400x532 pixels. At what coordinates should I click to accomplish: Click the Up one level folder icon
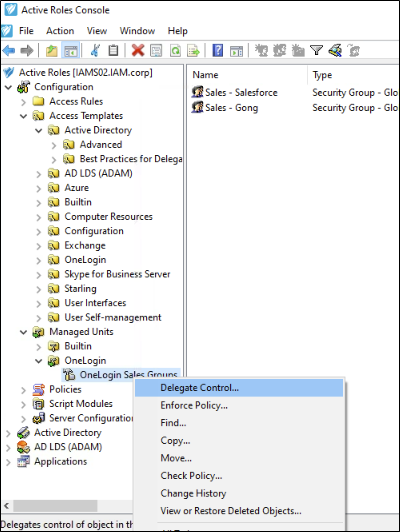tap(52, 51)
